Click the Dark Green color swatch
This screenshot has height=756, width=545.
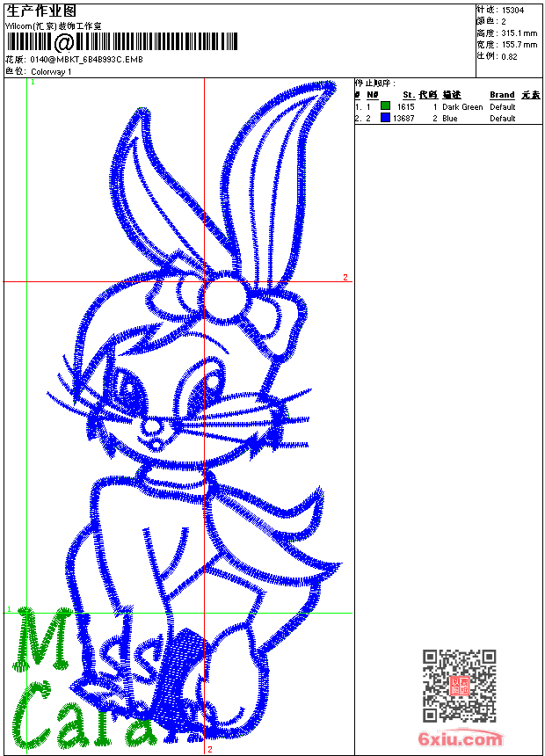click(385, 106)
